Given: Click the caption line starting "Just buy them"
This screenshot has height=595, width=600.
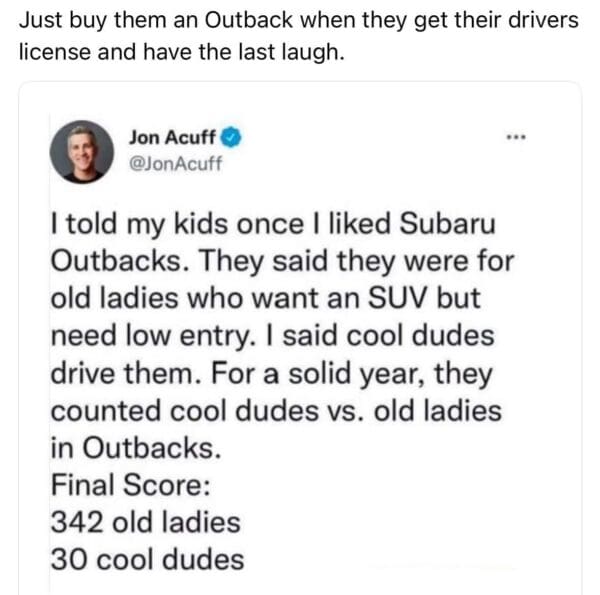Looking at the screenshot, I should 299,20.
